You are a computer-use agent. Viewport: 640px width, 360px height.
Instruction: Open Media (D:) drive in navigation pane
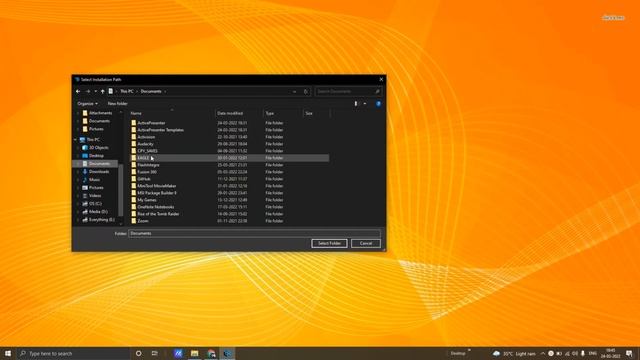(98, 212)
